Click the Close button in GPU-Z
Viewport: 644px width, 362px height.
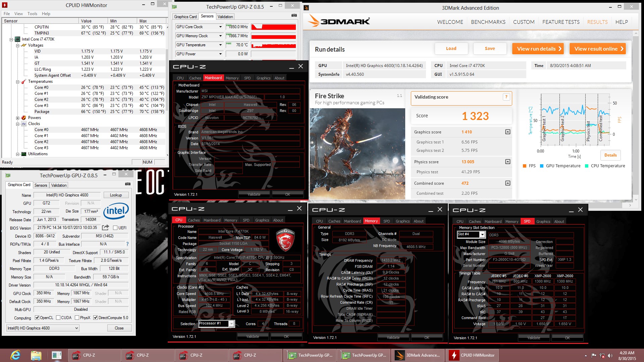tap(119, 328)
